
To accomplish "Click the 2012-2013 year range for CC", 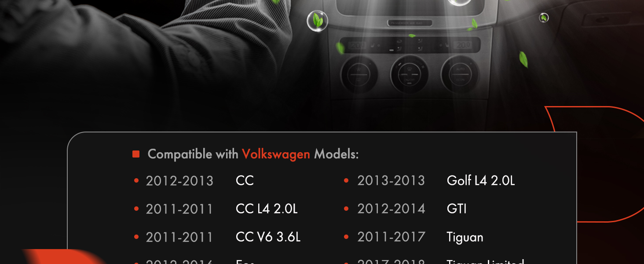I will (x=179, y=181).
